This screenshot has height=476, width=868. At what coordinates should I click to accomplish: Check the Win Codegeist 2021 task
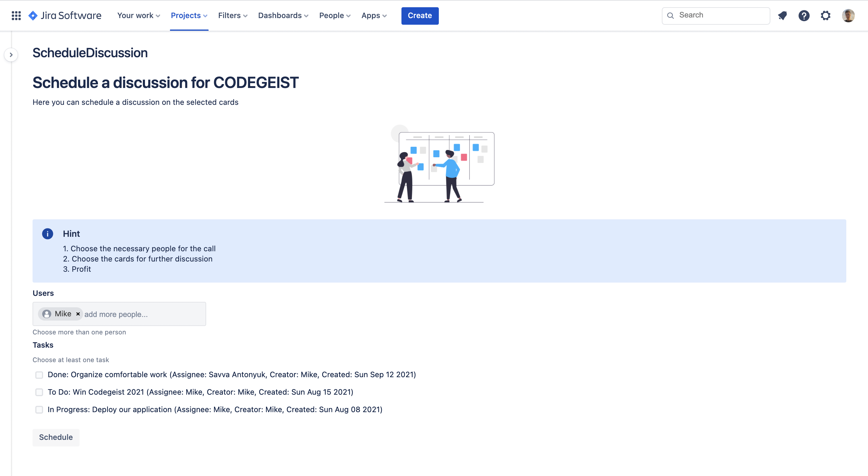[39, 392]
